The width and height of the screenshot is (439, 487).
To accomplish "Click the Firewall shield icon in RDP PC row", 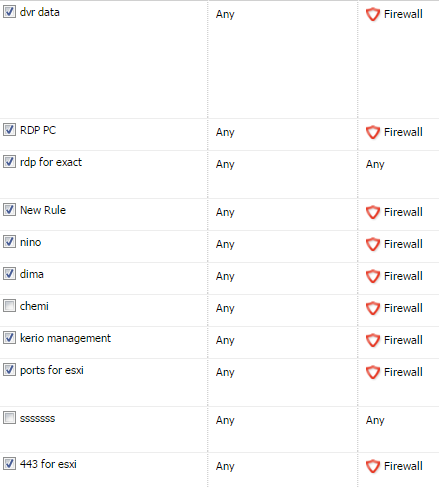I will [373, 132].
